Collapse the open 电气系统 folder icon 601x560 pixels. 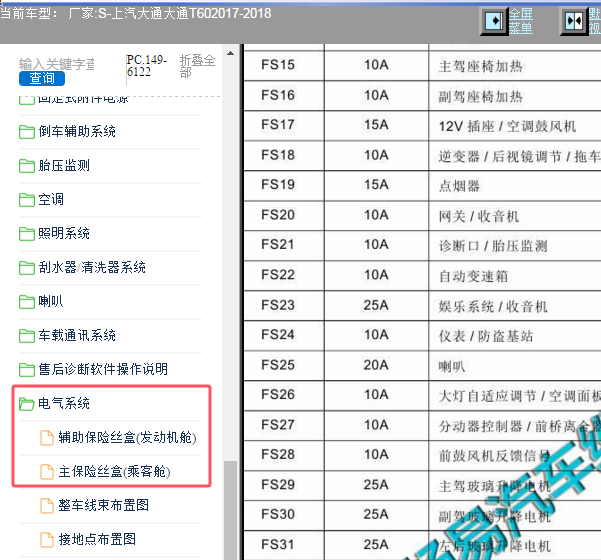pyautogui.click(x=27, y=404)
